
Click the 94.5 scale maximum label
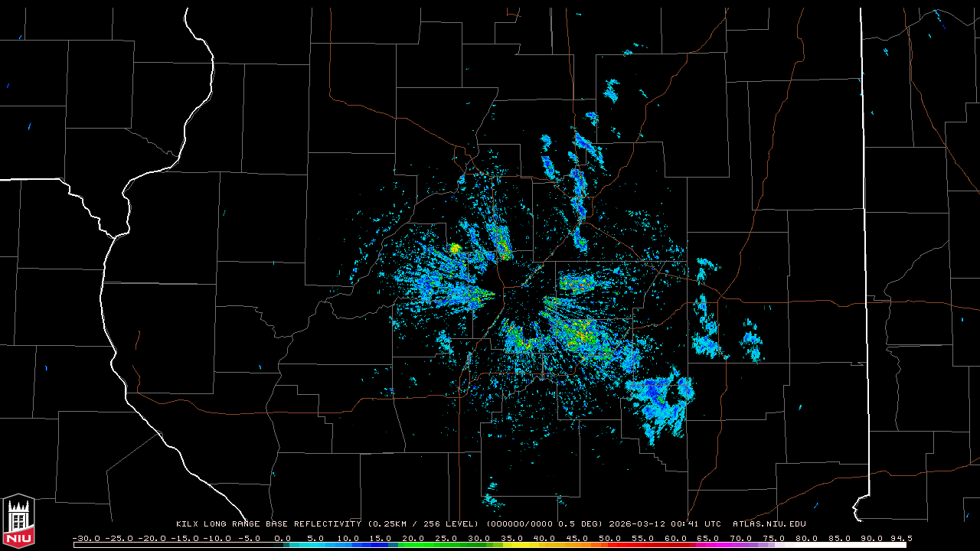pos(900,538)
